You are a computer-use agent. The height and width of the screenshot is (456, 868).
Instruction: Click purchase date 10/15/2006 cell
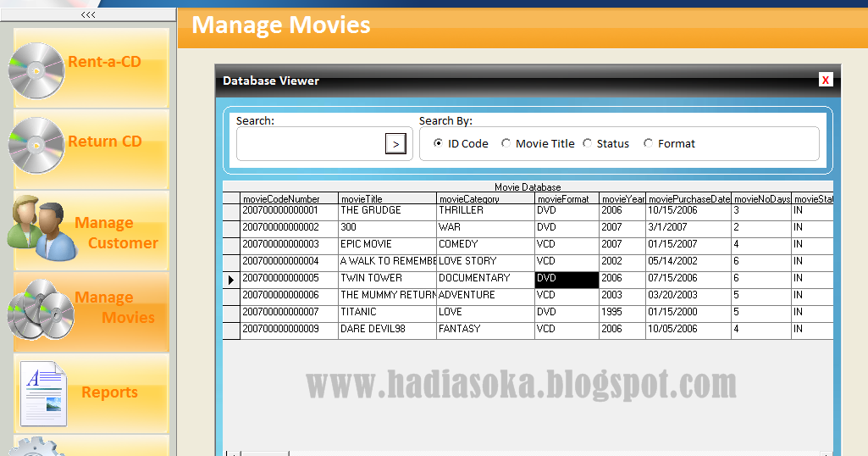688,212
